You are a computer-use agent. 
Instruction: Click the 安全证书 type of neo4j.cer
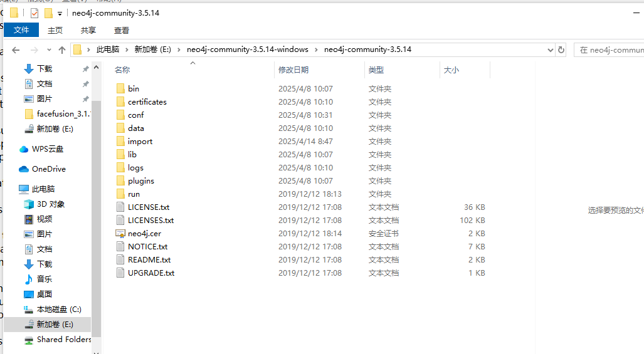tap(384, 234)
